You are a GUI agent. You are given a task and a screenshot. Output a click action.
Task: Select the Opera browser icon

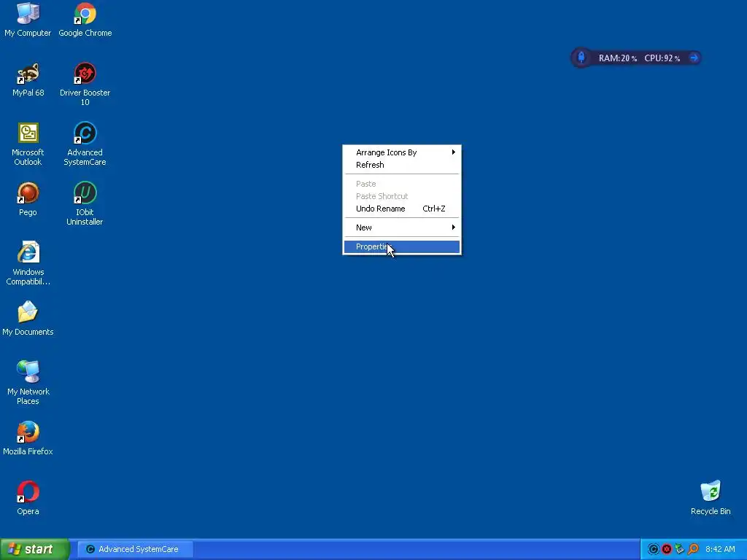(x=28, y=498)
